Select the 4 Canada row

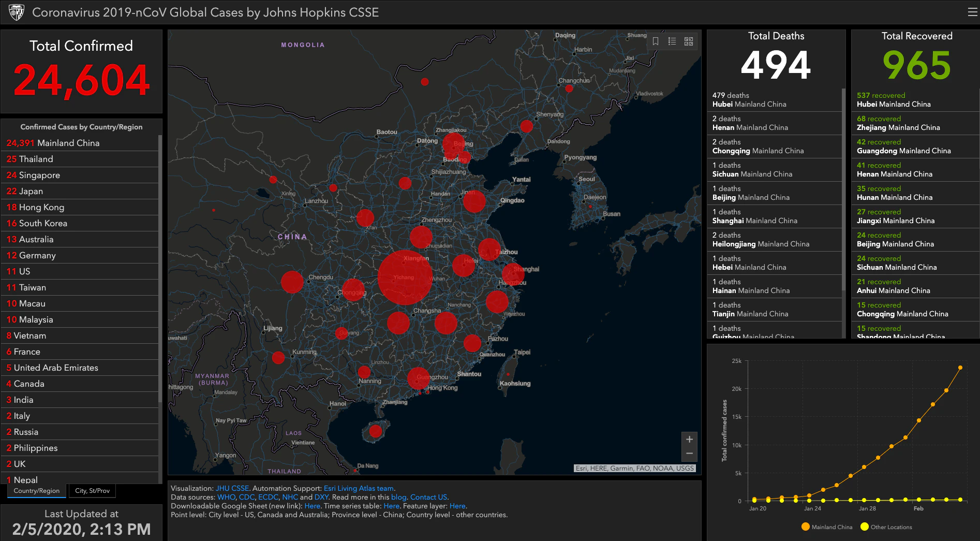(80, 384)
